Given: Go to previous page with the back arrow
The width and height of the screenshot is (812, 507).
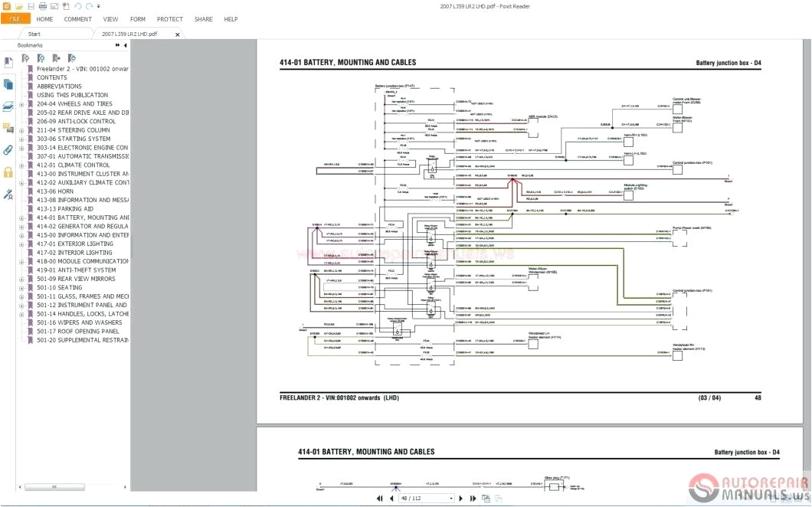Looking at the screenshot, I should 391,499.
